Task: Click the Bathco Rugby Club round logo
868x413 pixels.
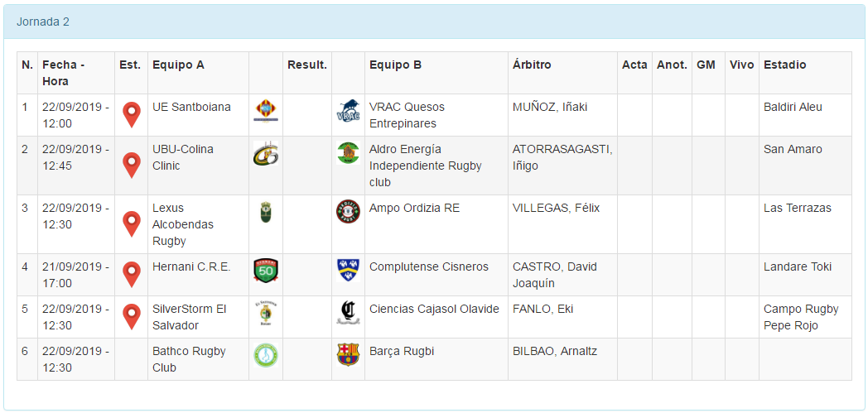Action: pyautogui.click(x=265, y=355)
